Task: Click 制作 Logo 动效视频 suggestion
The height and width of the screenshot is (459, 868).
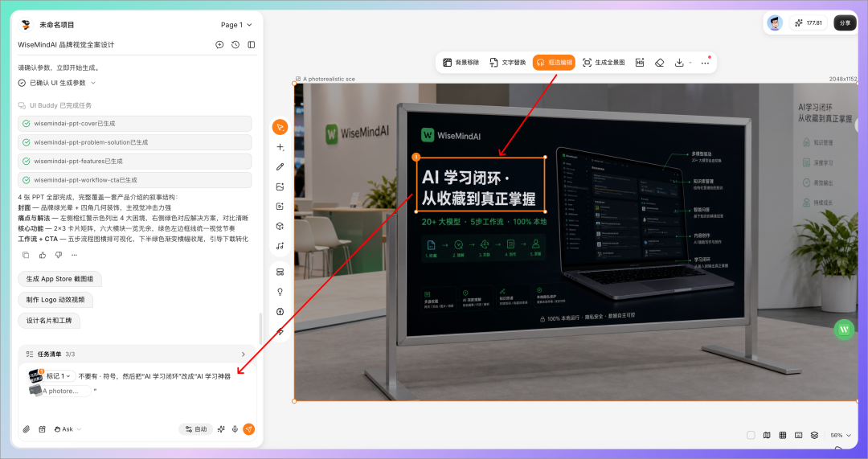Action: point(55,300)
